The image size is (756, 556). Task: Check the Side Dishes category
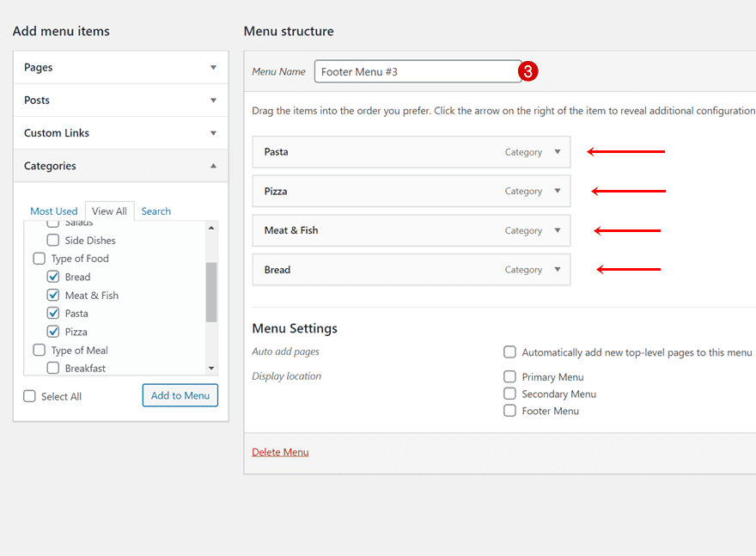click(x=53, y=240)
